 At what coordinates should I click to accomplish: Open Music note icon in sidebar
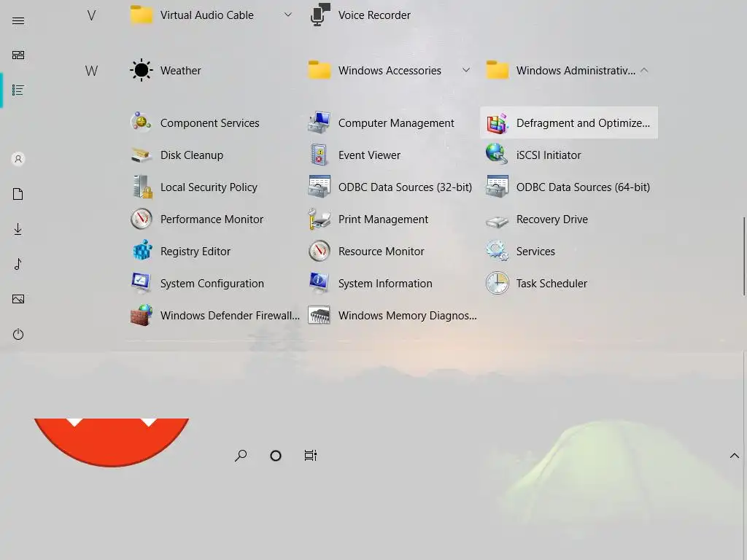(x=18, y=264)
